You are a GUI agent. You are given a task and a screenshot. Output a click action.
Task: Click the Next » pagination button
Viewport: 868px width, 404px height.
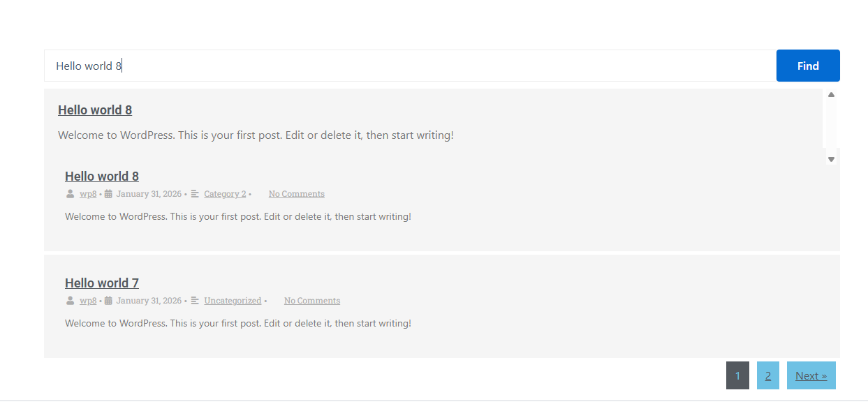click(811, 375)
